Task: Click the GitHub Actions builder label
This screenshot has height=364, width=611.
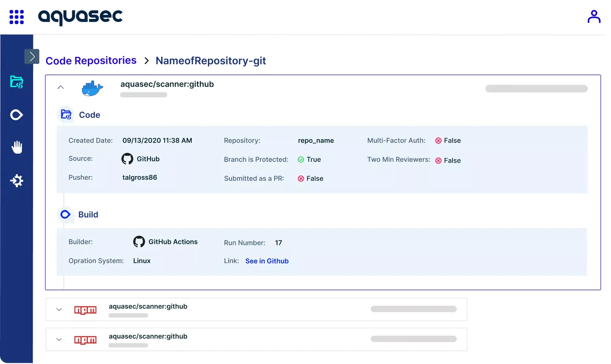Action: tap(173, 242)
